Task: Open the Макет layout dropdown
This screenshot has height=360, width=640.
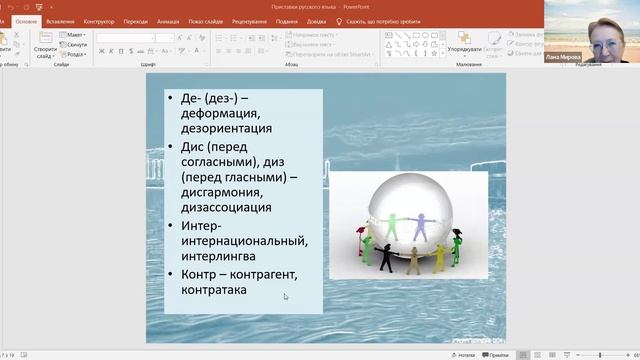Action: tap(73, 35)
